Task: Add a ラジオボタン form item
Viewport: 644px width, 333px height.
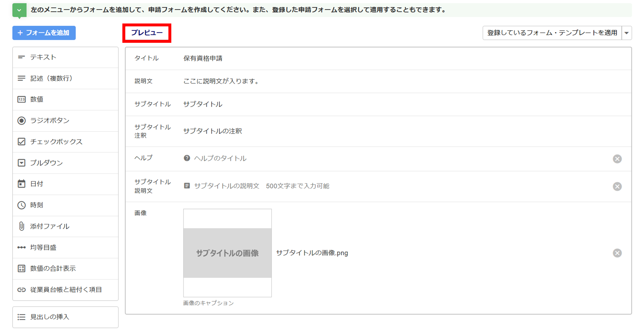Action: (x=65, y=121)
